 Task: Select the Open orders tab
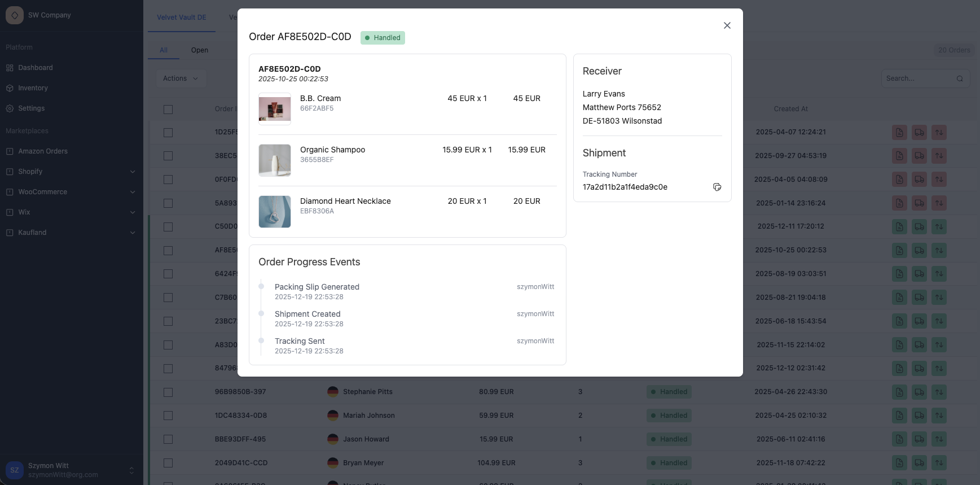[200, 50]
